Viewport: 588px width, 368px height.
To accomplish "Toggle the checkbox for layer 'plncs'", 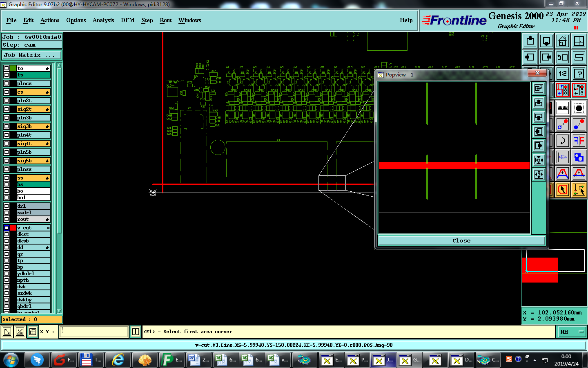I will point(7,83).
